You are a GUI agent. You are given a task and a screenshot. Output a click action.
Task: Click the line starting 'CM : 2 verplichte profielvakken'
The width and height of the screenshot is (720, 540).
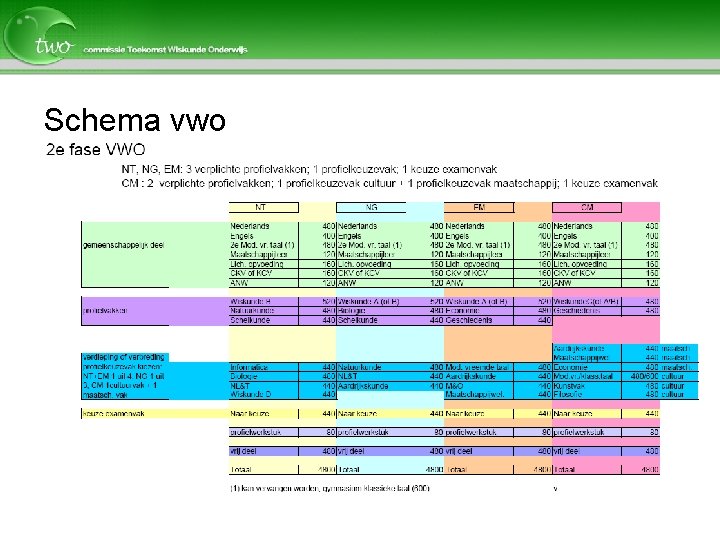(x=389, y=183)
